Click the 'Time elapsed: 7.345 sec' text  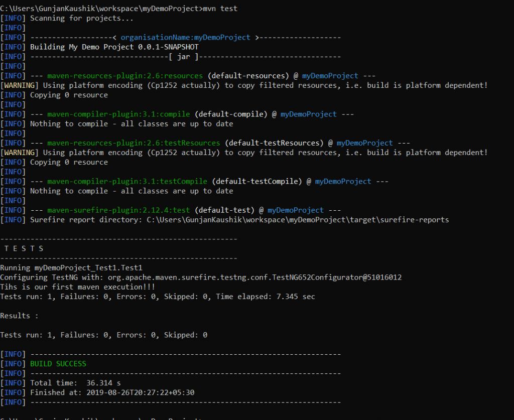click(x=265, y=297)
